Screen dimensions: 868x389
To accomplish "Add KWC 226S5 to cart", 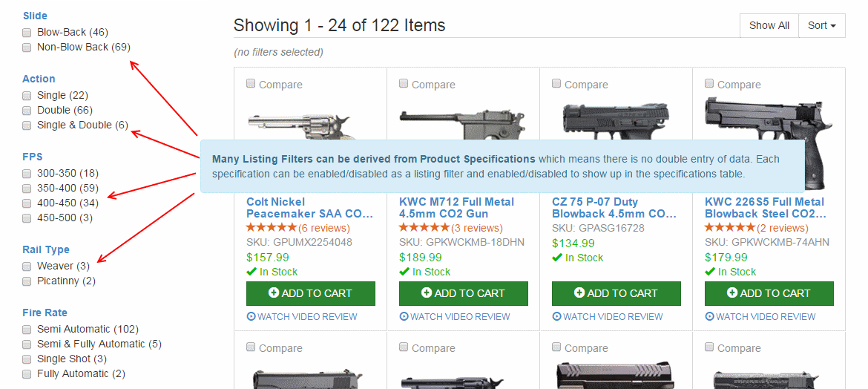I will pos(769,293).
